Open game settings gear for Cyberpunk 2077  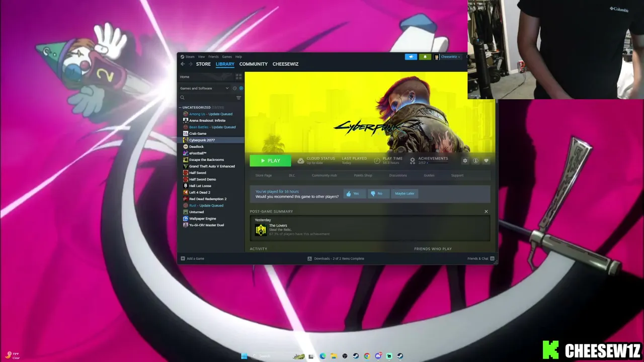point(465,161)
